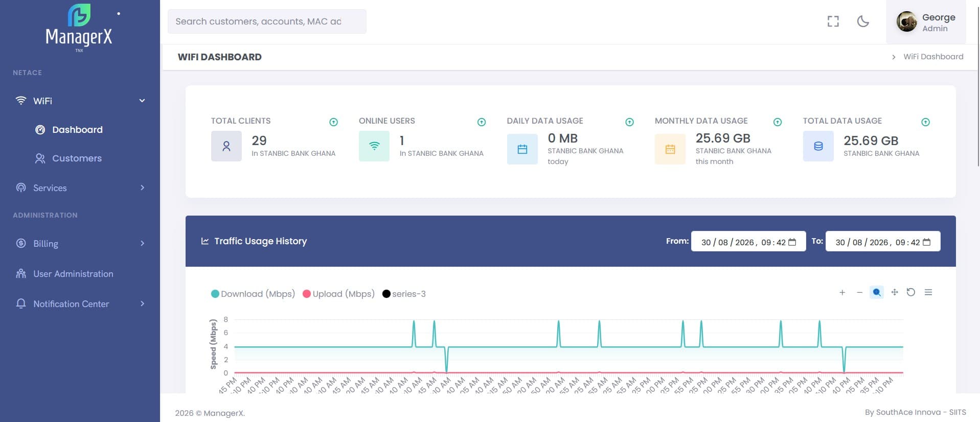Screen dimensions: 980x422
Task: Open the Dashboard sidebar item
Action: pos(77,130)
